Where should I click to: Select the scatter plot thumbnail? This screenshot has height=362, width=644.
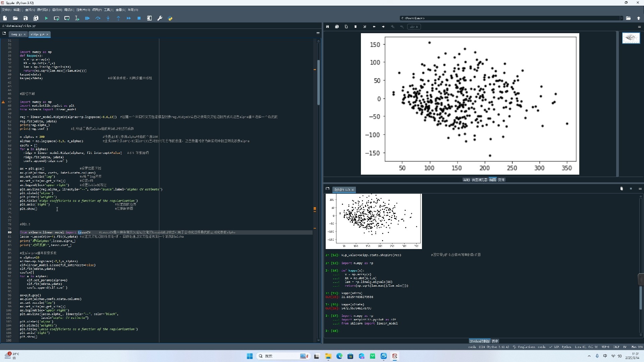pos(631,38)
